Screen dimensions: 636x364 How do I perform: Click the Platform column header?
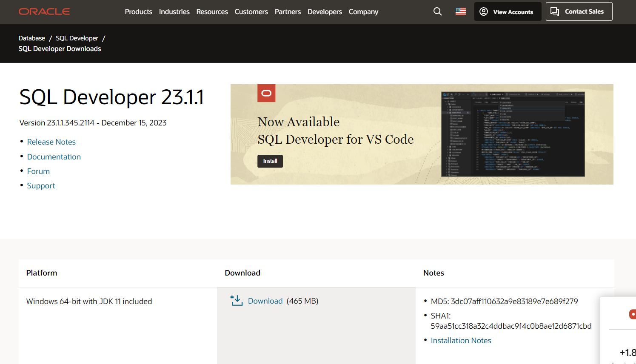pos(42,273)
